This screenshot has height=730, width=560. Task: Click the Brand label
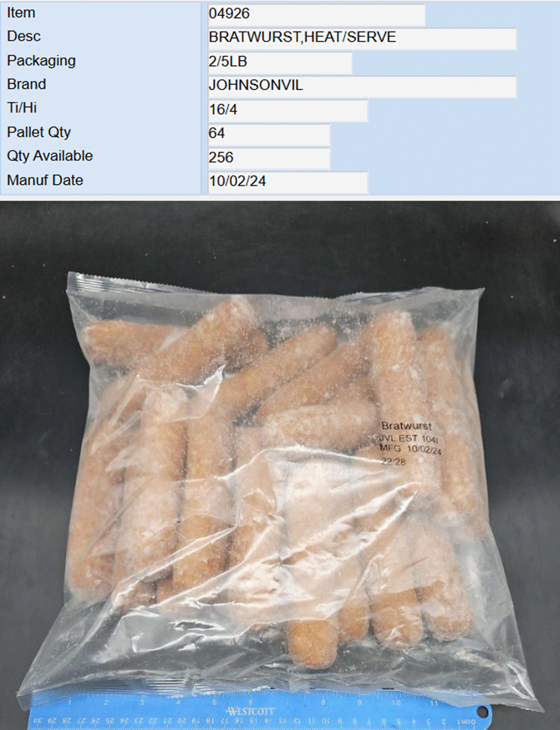click(x=27, y=84)
